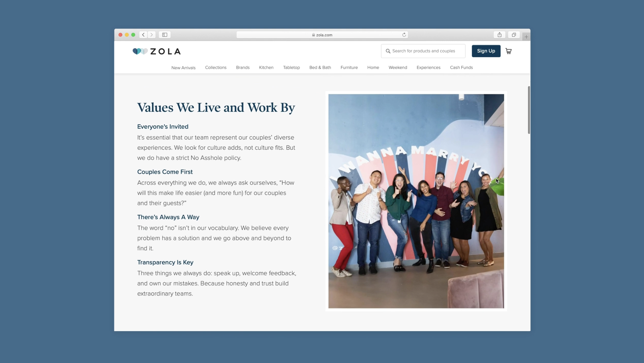Open the Experiences navigation link

[x=428, y=67]
